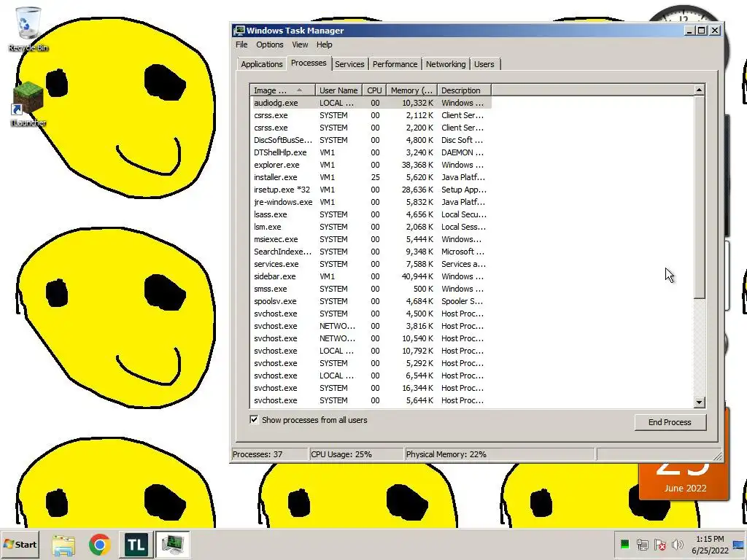Sort by Memory column header
Screen dimensions: 747x560
pyautogui.click(x=411, y=90)
